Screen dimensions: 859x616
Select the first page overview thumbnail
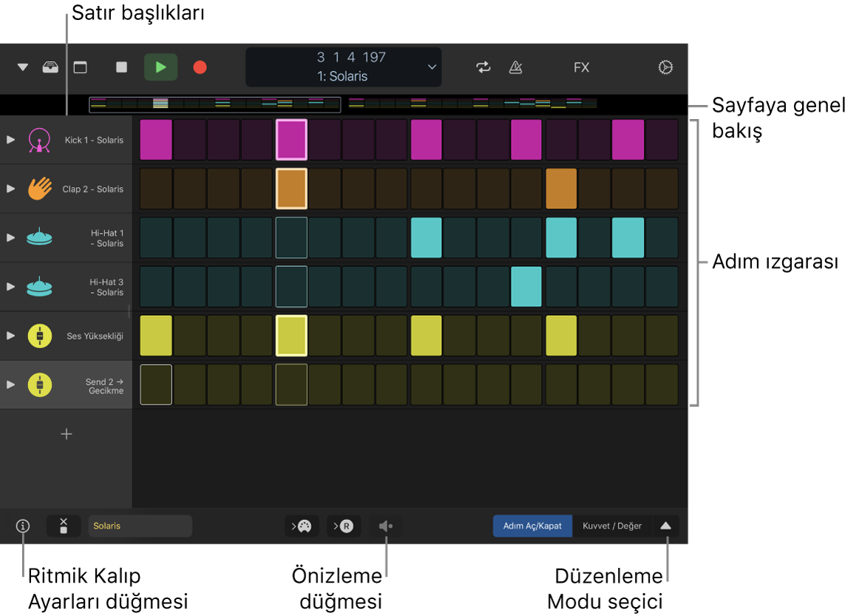coord(214,104)
